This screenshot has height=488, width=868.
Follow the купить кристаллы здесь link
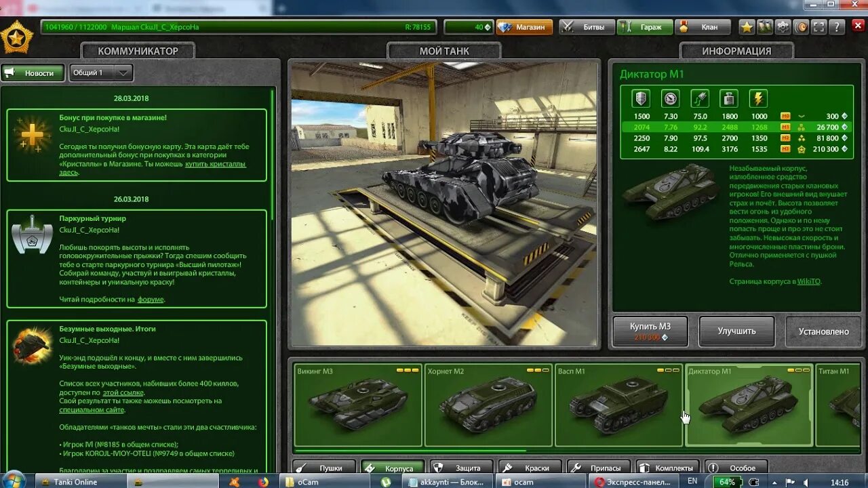153,168
